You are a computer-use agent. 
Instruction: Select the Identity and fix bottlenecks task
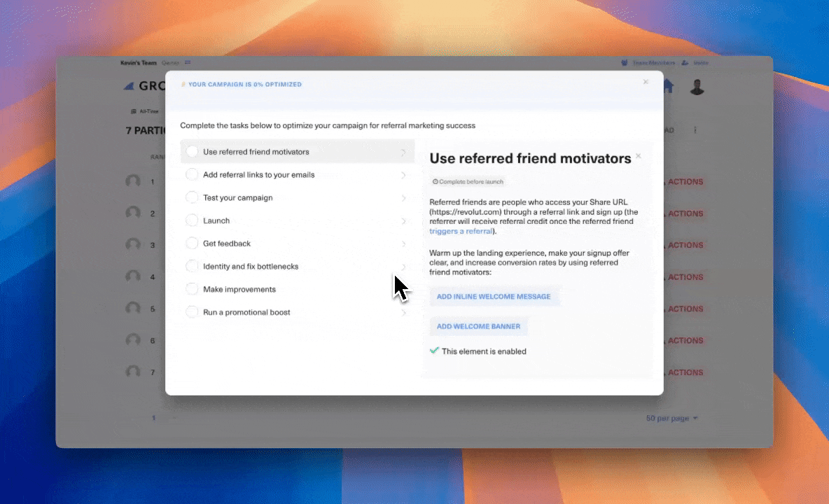pyautogui.click(x=251, y=267)
